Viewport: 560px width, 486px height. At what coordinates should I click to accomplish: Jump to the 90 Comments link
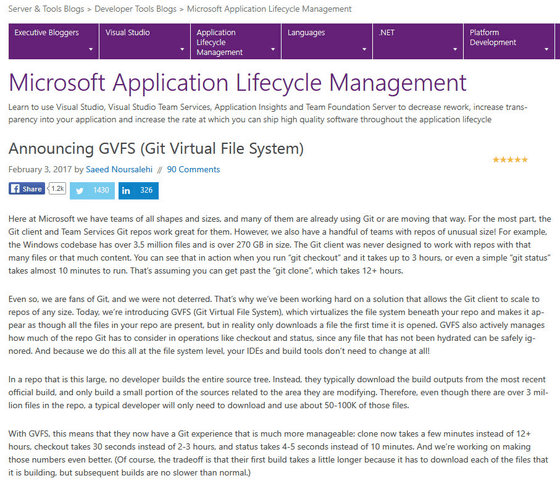193,169
